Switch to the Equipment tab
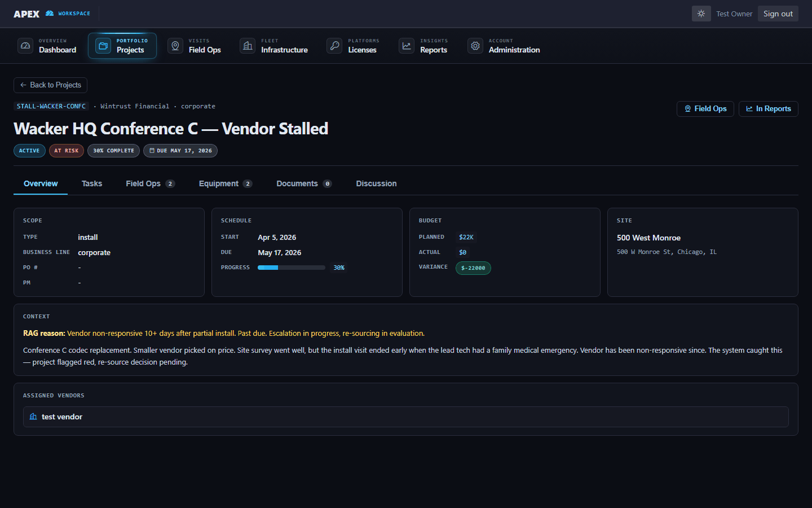 tap(226, 184)
